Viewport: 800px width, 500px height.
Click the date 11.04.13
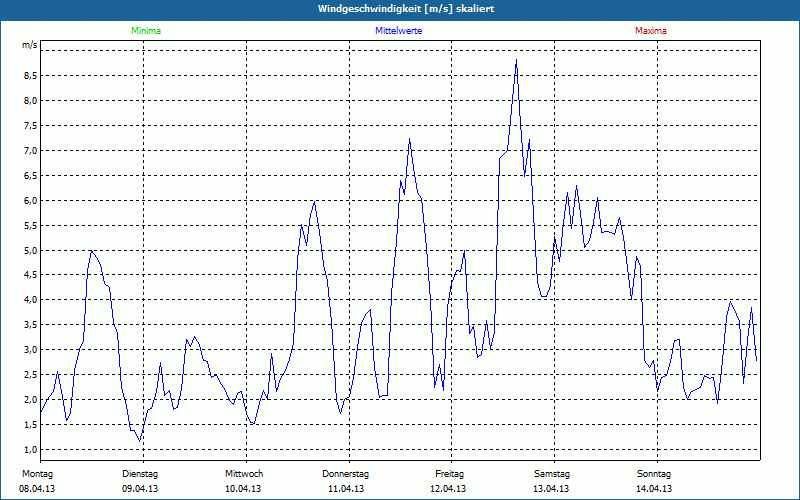click(346, 489)
